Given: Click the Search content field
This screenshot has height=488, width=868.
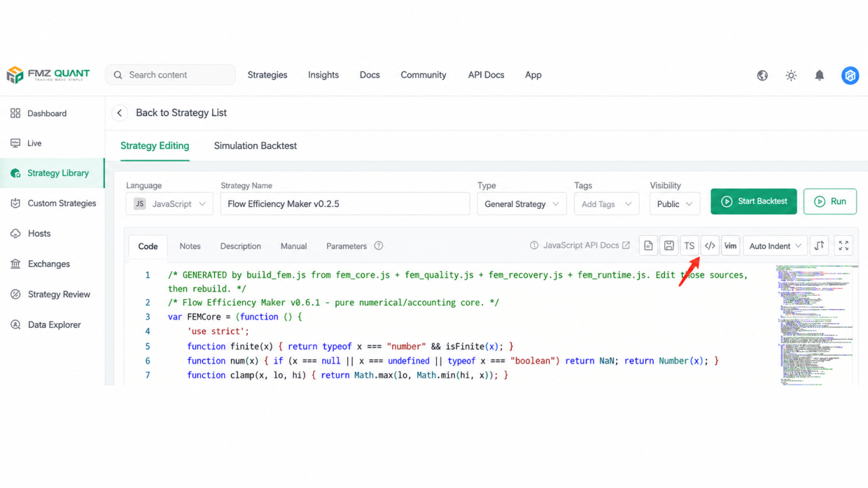Looking at the screenshot, I should click(170, 75).
